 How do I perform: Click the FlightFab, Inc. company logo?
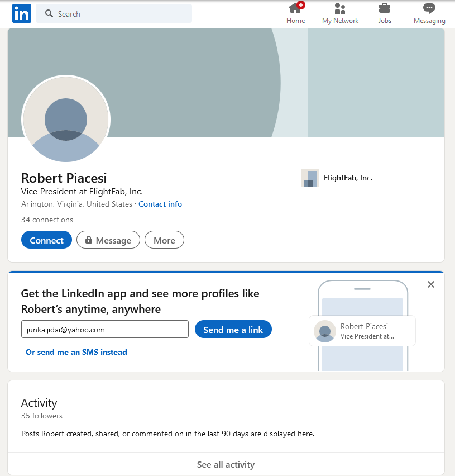[x=310, y=178]
